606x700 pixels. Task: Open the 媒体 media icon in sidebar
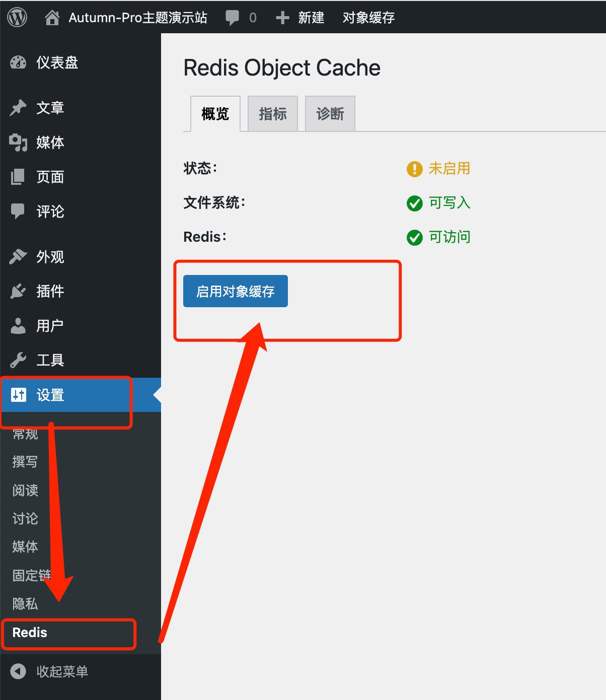pos(18,143)
